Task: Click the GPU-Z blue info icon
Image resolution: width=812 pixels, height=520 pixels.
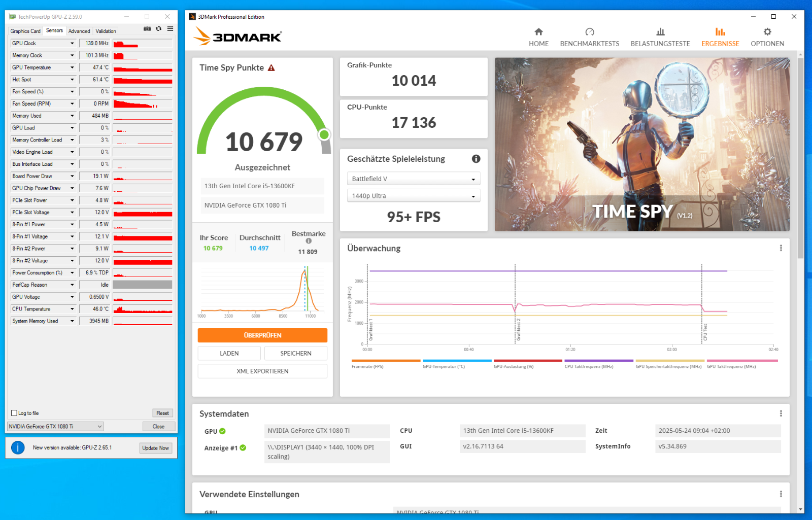Action: (x=18, y=447)
